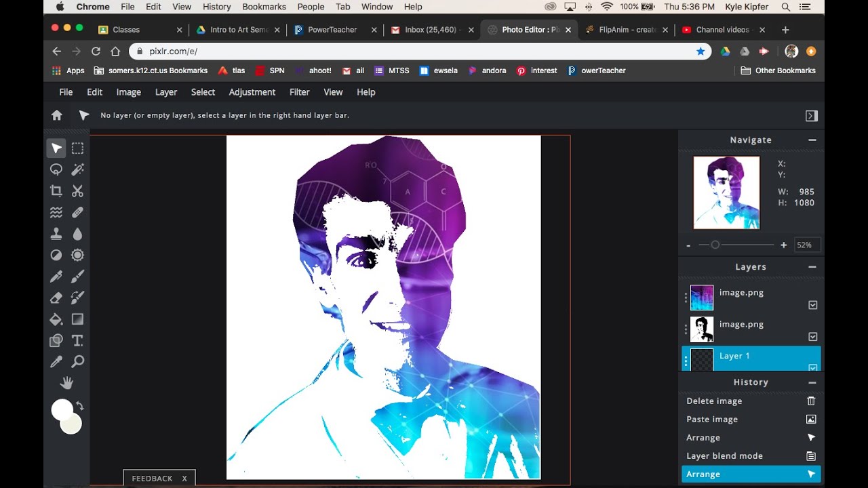Click the FEEDBACK button
This screenshot has height=488, width=868.
pos(159,478)
